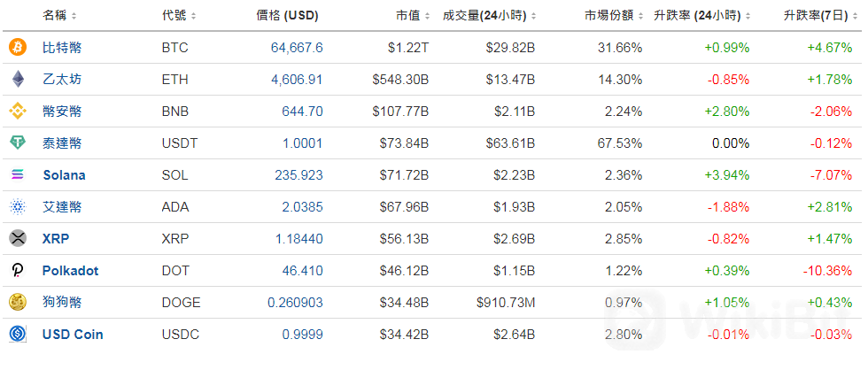
Task: Click the ETH price 4,606.91
Action: (297, 80)
